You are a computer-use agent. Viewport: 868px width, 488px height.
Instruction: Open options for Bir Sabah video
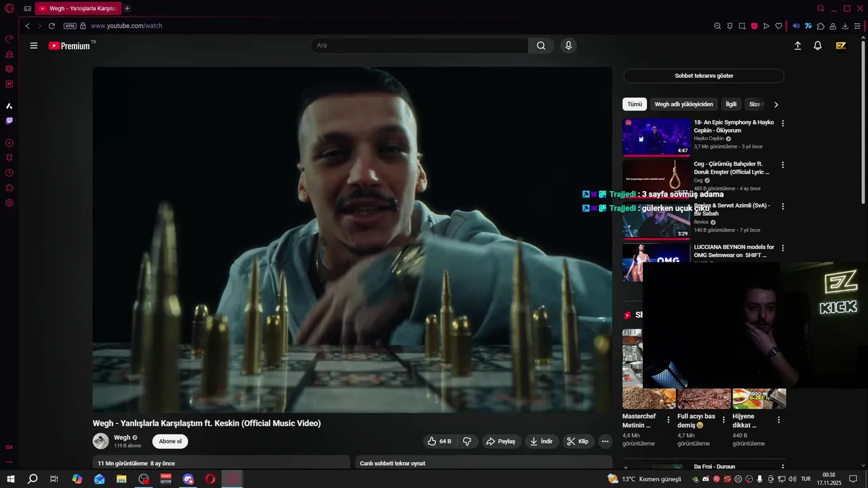[x=783, y=206]
